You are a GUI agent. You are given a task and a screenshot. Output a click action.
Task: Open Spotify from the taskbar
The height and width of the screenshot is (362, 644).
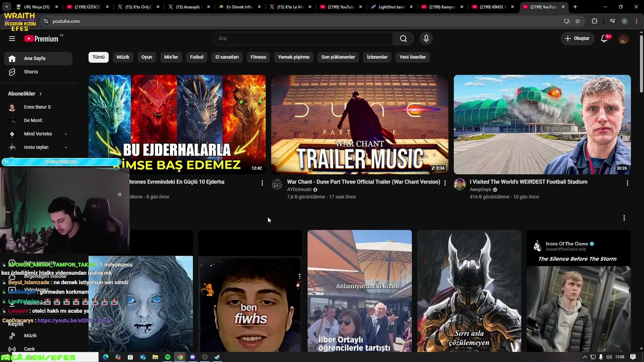point(168,357)
